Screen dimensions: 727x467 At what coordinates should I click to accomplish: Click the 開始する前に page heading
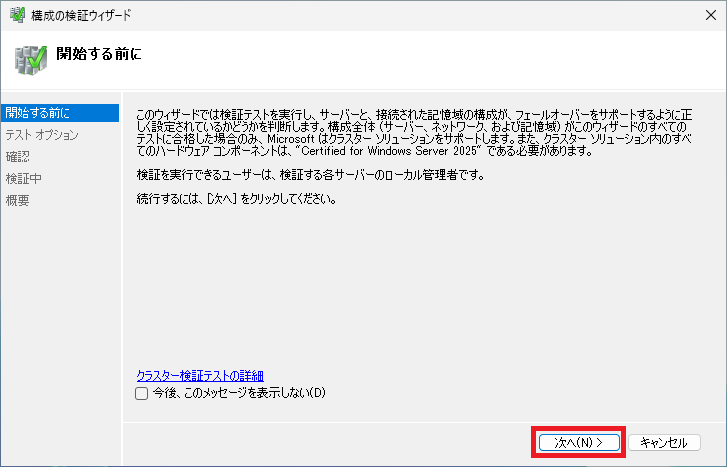click(x=99, y=54)
